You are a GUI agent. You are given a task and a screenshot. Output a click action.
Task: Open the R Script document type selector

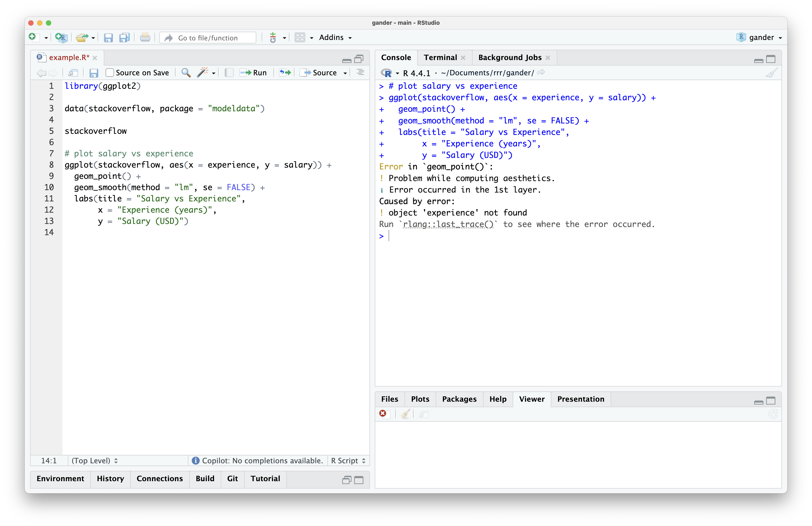tap(348, 460)
